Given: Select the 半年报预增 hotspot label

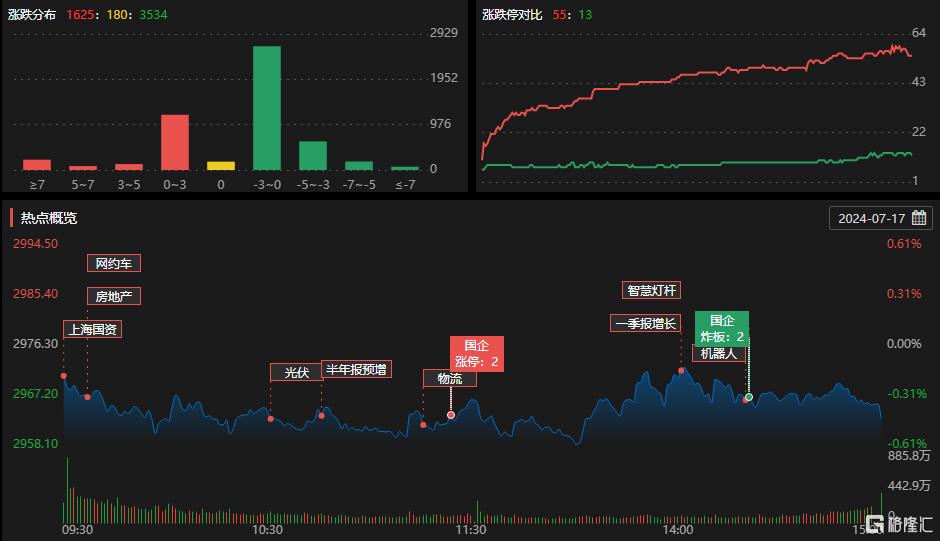Looking at the screenshot, I should 356,369.
